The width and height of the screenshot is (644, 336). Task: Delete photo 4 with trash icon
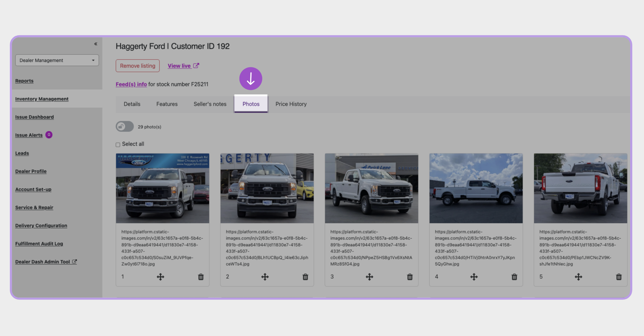(x=514, y=277)
